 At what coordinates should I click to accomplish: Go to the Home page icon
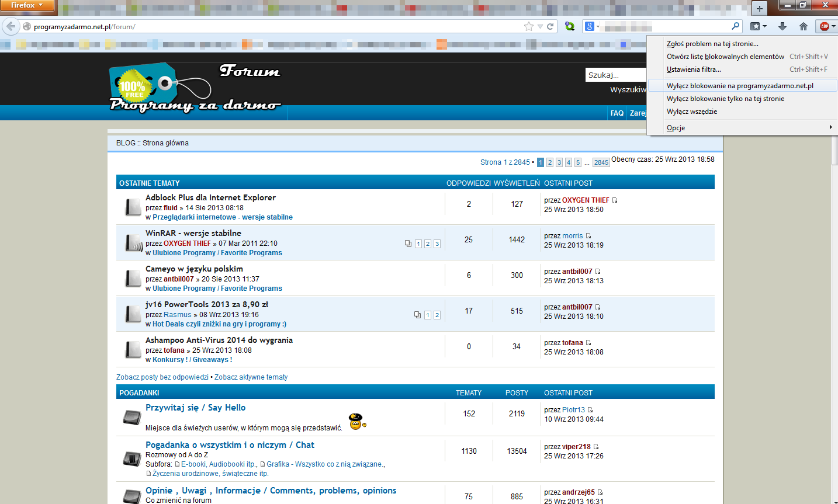click(x=804, y=26)
